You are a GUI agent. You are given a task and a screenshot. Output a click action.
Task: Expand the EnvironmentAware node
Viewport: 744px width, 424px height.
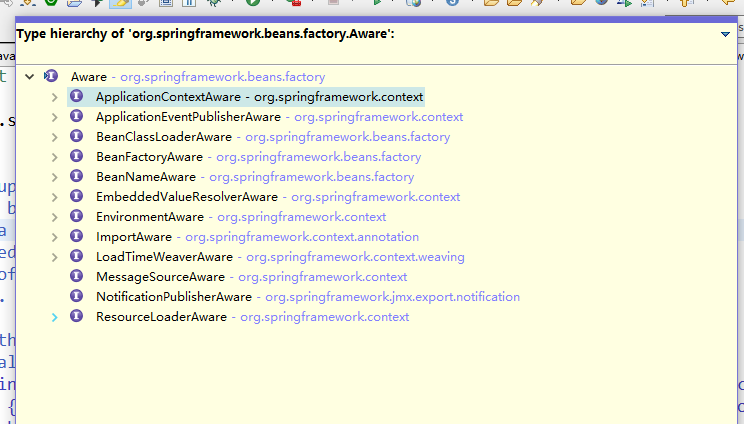[x=55, y=217]
